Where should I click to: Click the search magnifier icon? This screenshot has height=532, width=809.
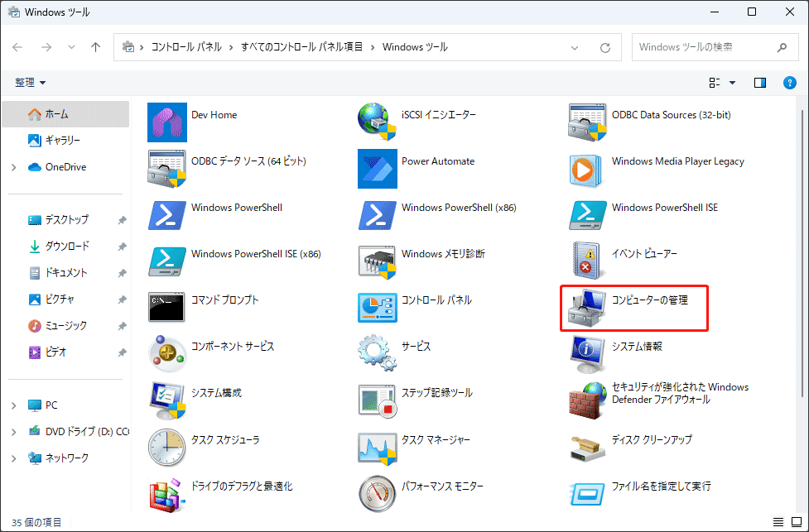click(782, 47)
